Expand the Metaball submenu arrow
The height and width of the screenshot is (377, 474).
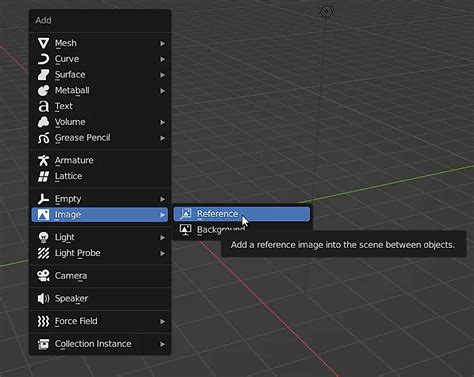click(x=162, y=91)
